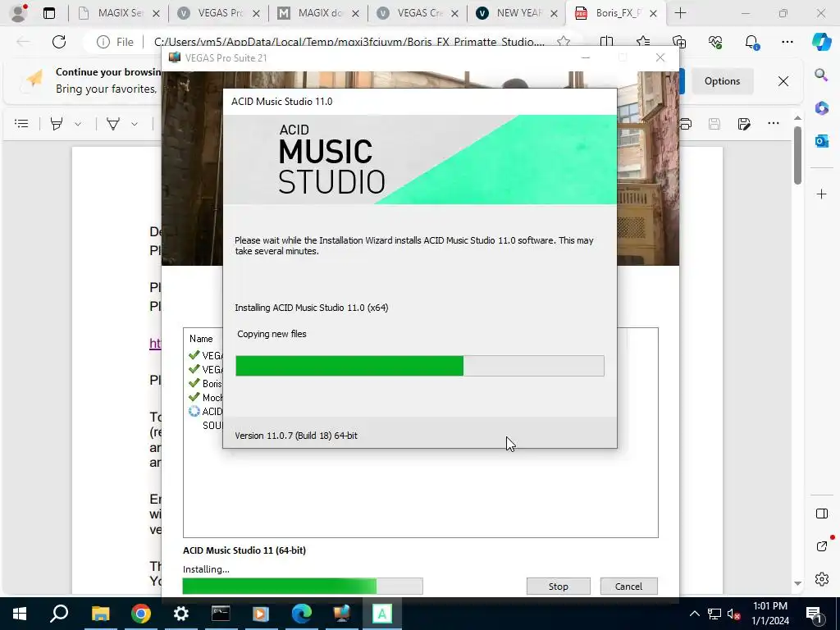840x630 pixels.
Task: Open the sidebar settings gear icon
Action: coord(821,579)
